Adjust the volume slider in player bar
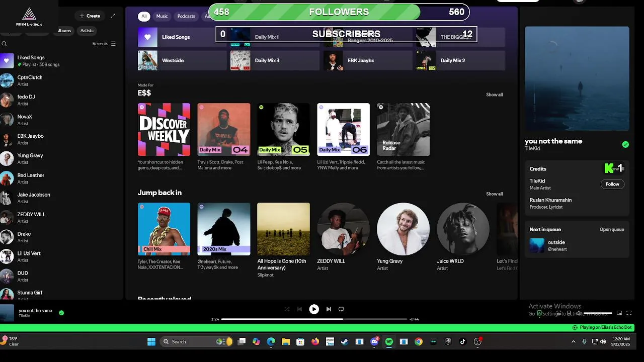This screenshot has width=644, height=362. [x=598, y=313]
